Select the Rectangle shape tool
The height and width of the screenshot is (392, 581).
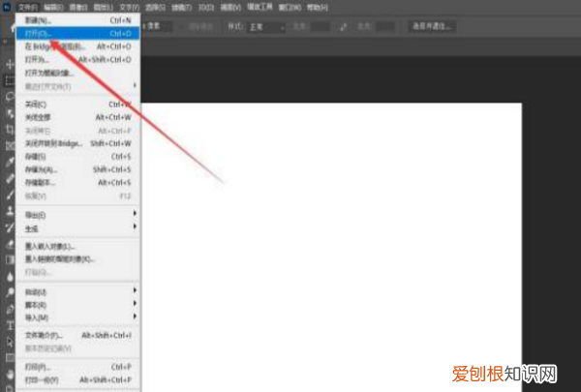click(10, 358)
